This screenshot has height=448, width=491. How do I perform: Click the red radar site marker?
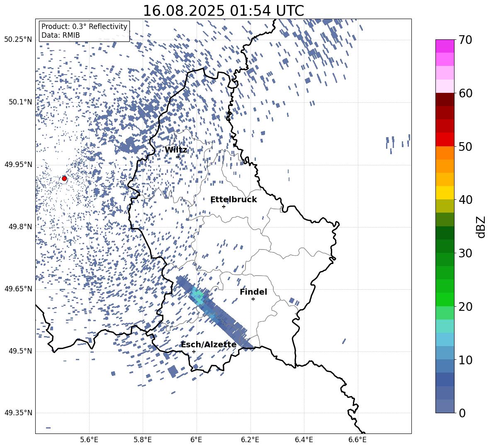[64, 178]
